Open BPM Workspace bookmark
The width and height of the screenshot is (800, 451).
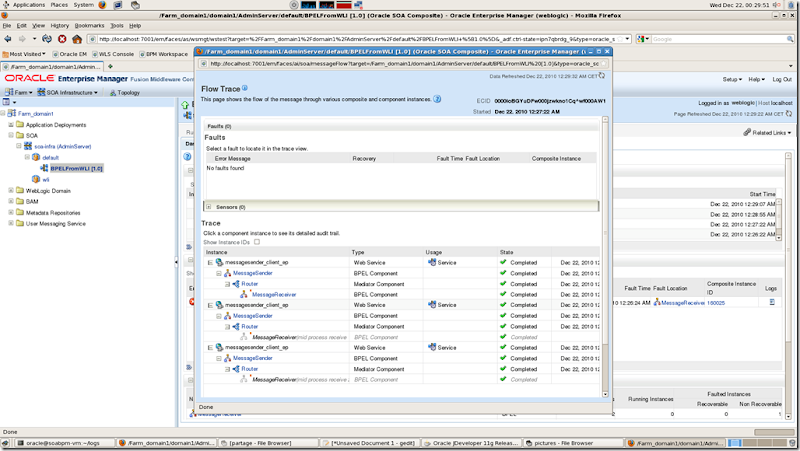click(x=164, y=54)
